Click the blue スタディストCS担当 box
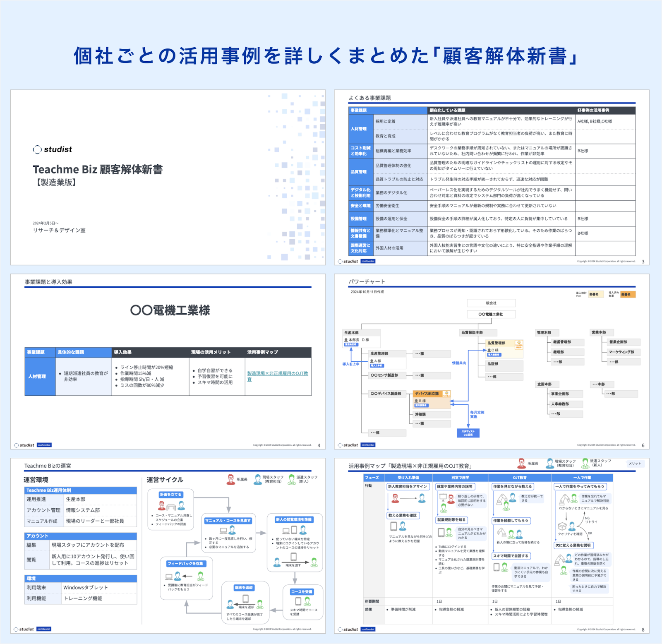The height and width of the screenshot is (644, 662). coord(468,433)
